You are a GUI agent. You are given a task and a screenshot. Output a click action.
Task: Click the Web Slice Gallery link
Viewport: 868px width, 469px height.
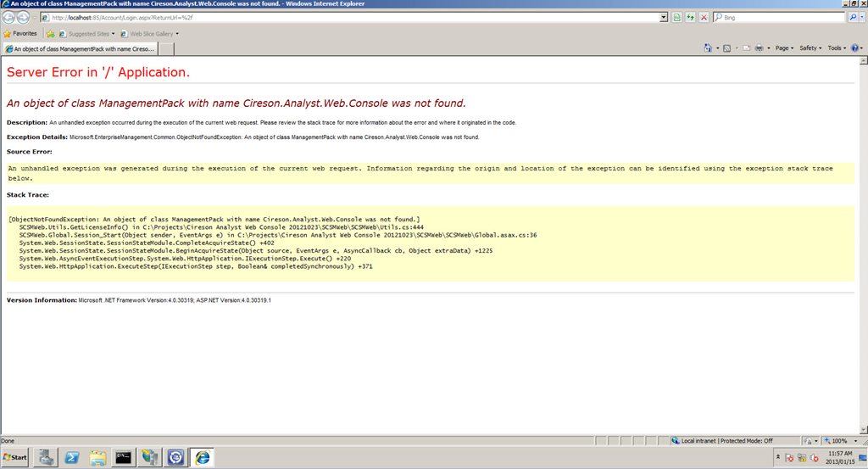click(x=149, y=34)
